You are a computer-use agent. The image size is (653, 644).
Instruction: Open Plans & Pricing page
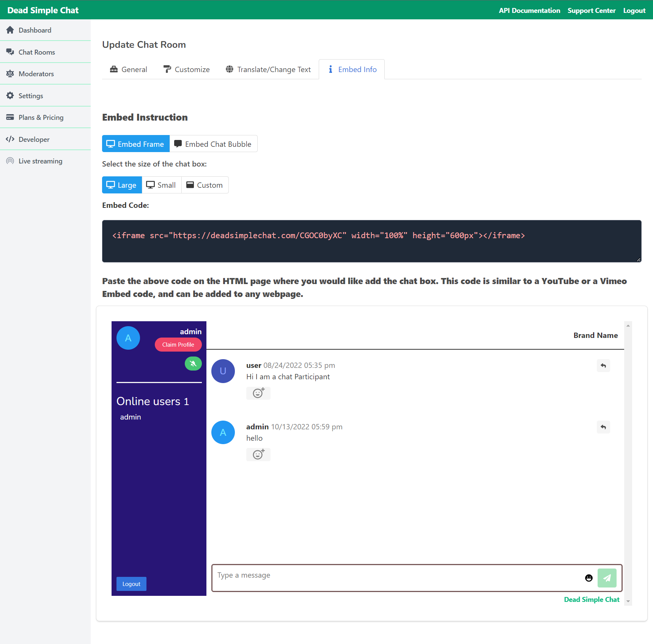(45, 117)
